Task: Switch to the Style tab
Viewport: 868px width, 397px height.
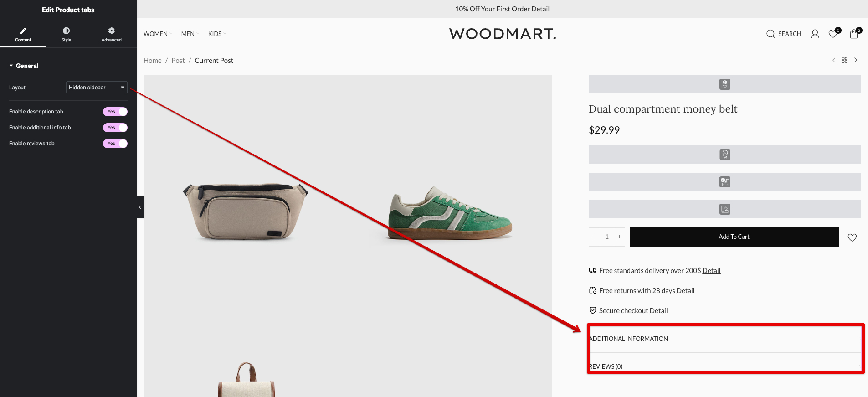Action: (x=66, y=34)
